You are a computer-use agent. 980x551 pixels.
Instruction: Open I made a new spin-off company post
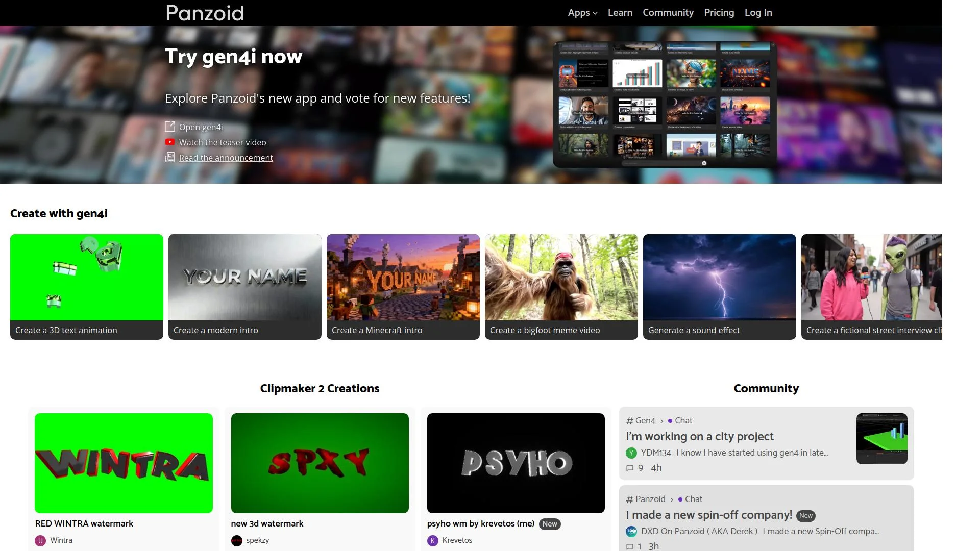click(709, 515)
